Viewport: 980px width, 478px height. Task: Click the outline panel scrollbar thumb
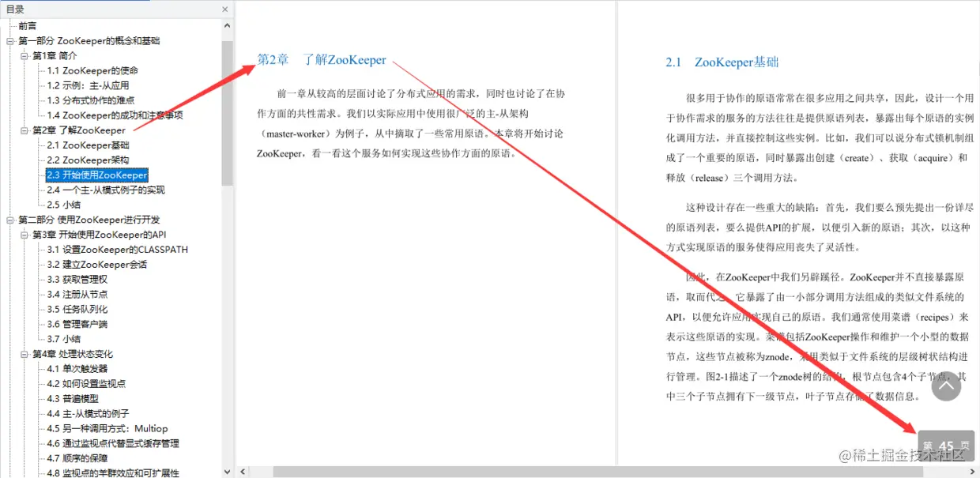point(228,113)
